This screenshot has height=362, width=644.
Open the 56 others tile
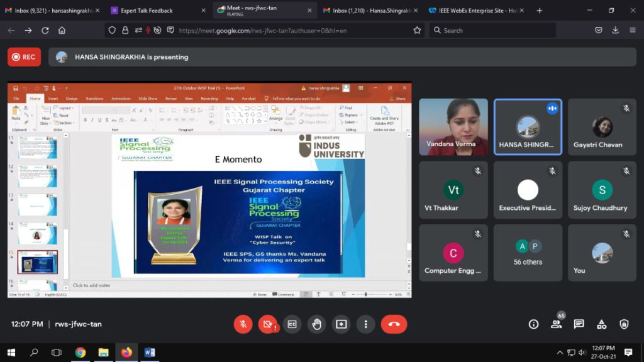pyautogui.click(x=528, y=253)
